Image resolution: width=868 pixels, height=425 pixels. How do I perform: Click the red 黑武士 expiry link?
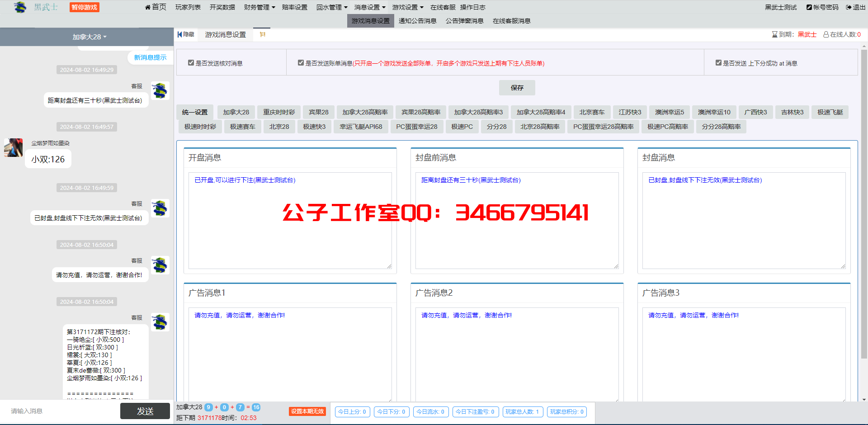pyautogui.click(x=807, y=34)
